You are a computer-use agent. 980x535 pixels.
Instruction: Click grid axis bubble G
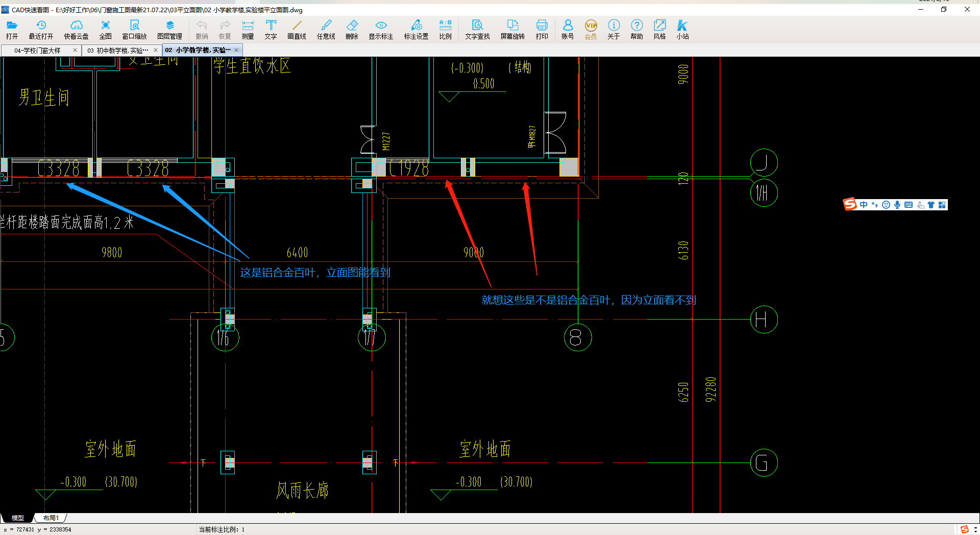(764, 463)
